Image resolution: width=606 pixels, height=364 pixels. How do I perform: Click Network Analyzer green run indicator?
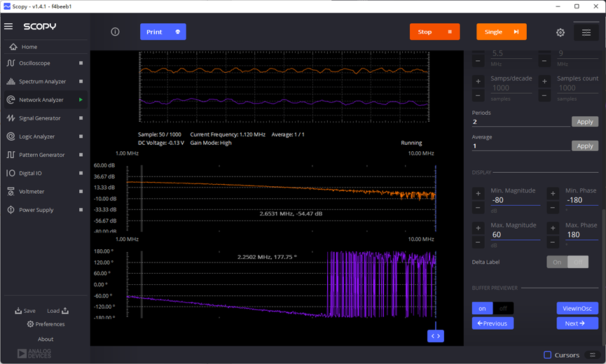click(81, 99)
